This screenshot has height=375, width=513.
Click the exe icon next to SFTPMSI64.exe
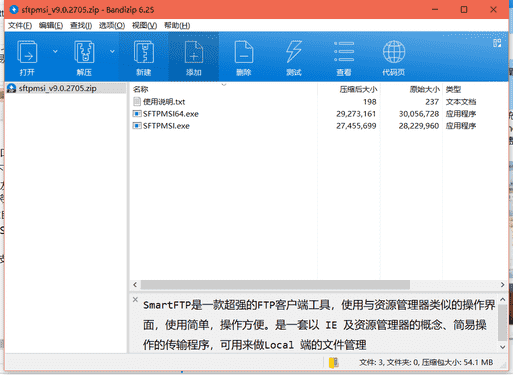[137, 114]
